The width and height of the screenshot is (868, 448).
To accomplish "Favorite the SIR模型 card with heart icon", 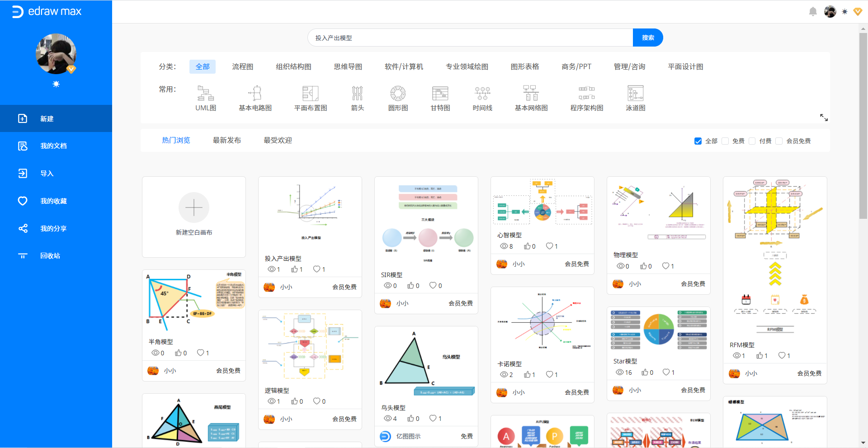I will coord(433,286).
